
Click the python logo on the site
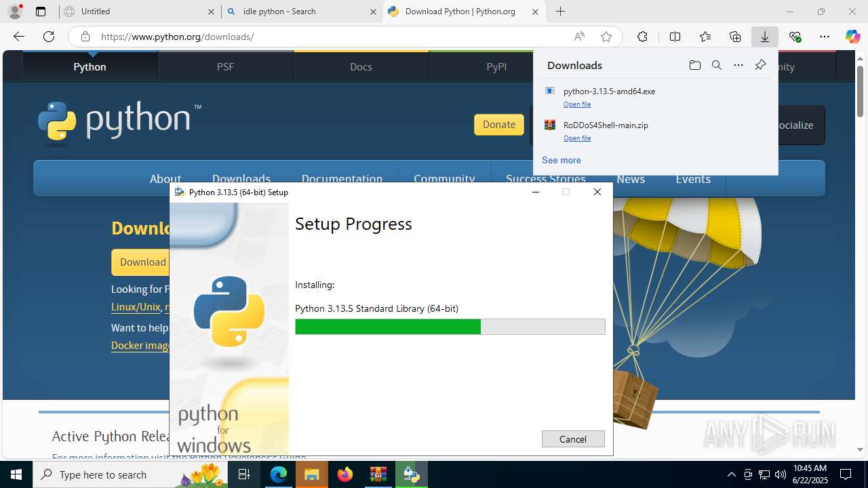[x=119, y=123]
